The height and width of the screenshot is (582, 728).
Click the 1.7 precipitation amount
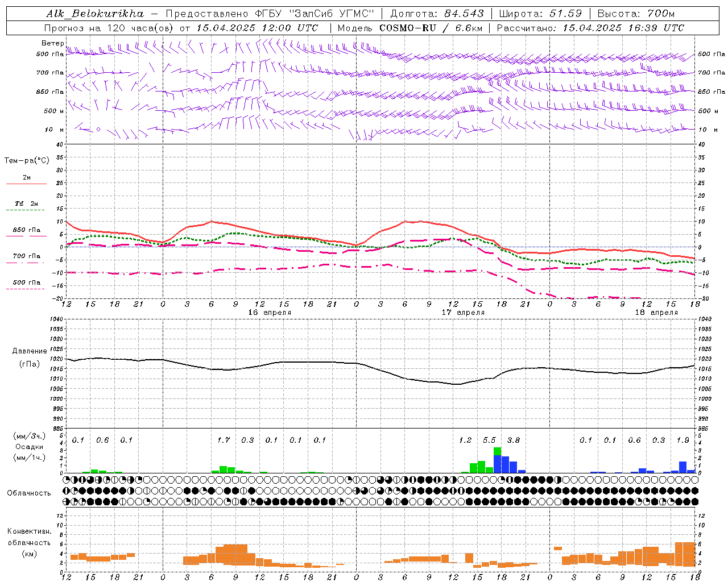point(224,440)
